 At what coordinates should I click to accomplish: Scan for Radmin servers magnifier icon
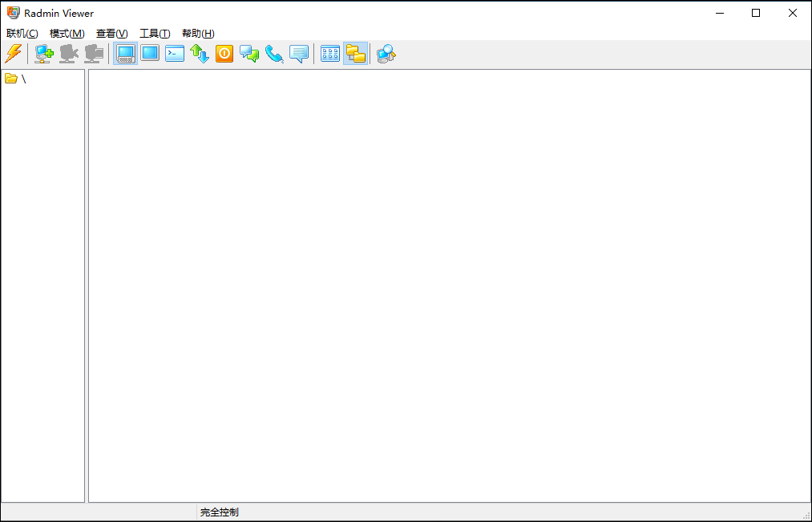[386, 54]
